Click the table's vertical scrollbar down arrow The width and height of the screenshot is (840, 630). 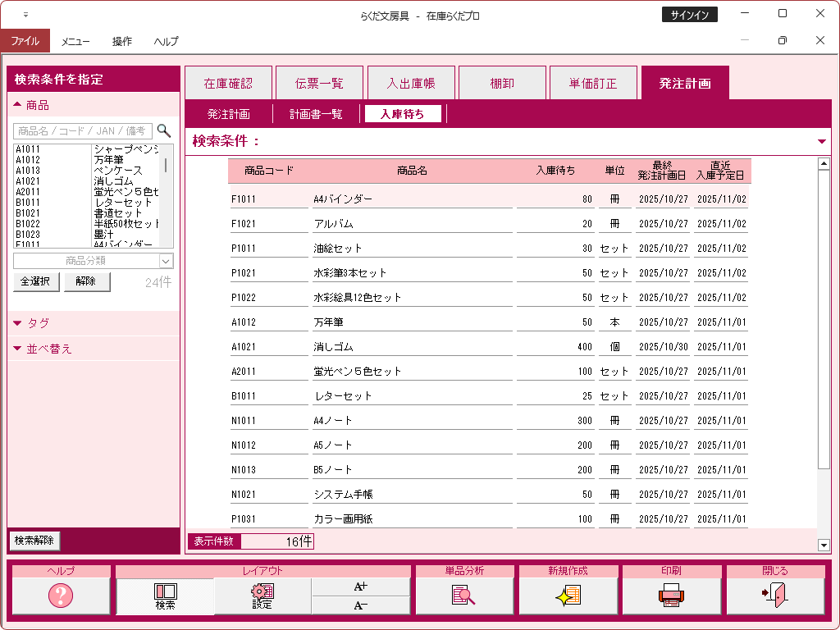824,546
